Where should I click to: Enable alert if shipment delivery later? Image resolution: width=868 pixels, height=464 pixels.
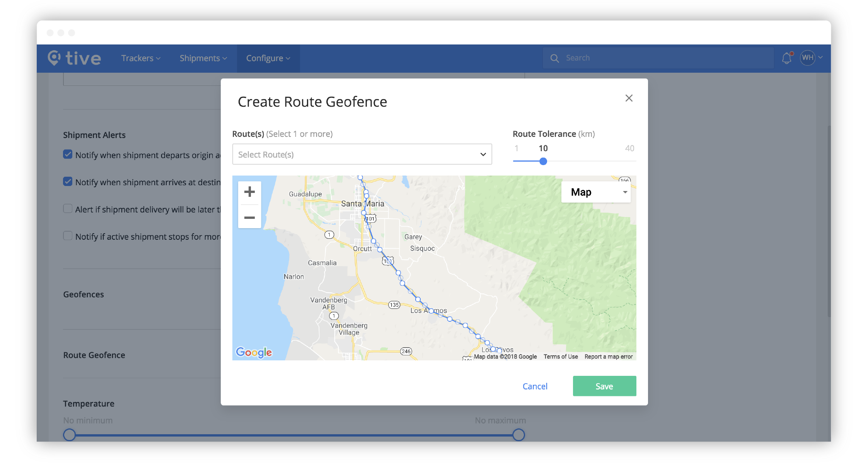[x=68, y=209]
